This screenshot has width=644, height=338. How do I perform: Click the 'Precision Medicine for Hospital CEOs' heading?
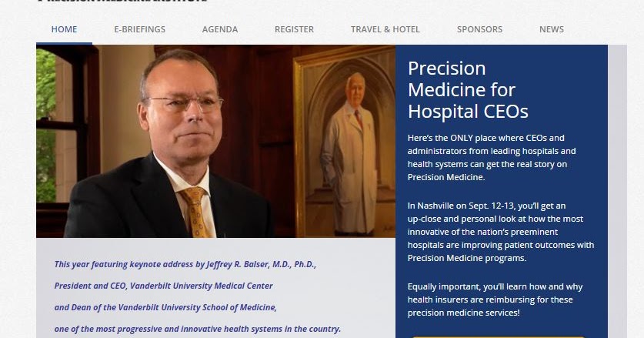click(x=468, y=89)
